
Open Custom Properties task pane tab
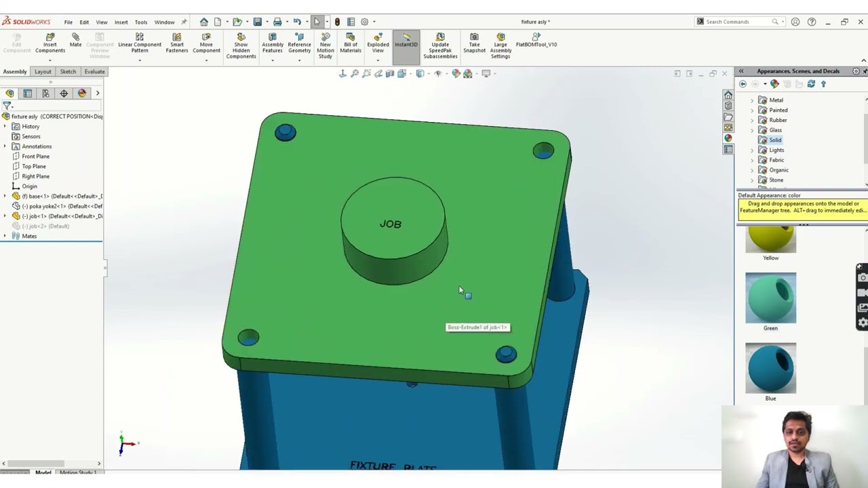728,149
